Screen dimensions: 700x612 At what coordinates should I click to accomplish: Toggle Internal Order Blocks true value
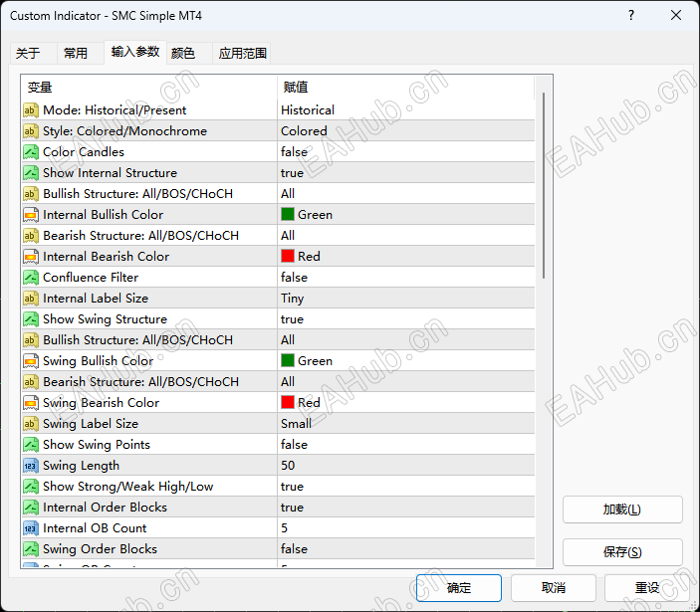pos(406,508)
